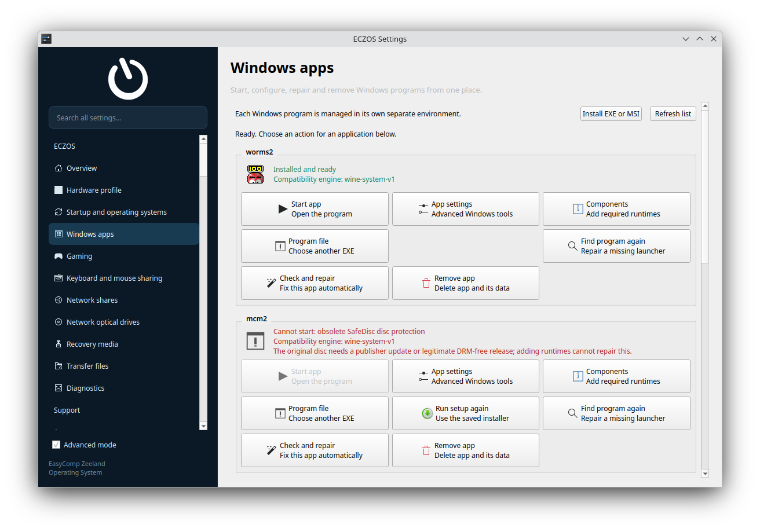760x532 pixels.
Task: Remove the worms2 app
Action: (x=466, y=283)
